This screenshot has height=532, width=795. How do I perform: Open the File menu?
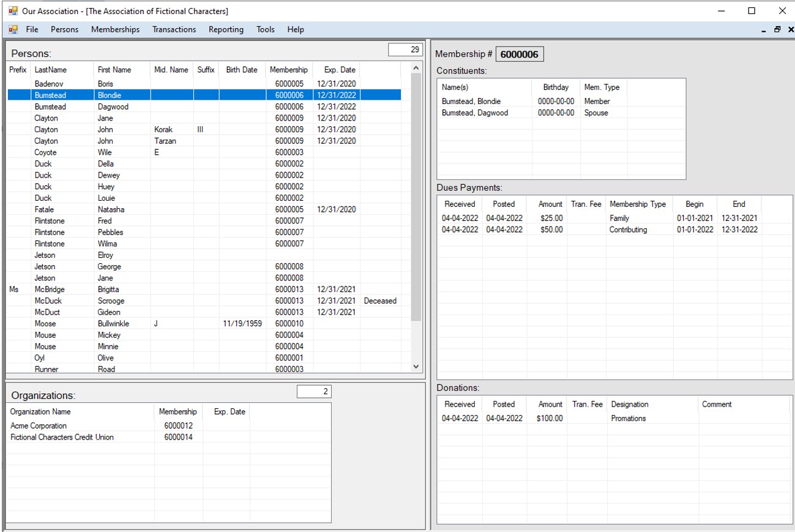32,29
